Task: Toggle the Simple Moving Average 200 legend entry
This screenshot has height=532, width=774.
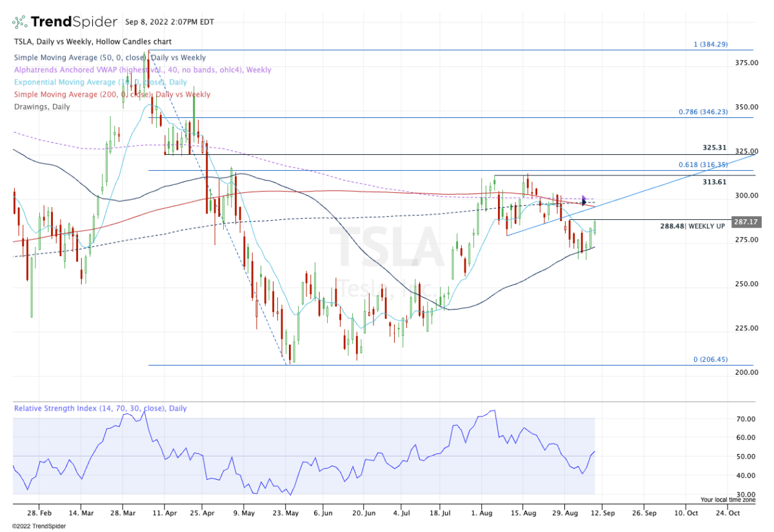Action: [111, 94]
